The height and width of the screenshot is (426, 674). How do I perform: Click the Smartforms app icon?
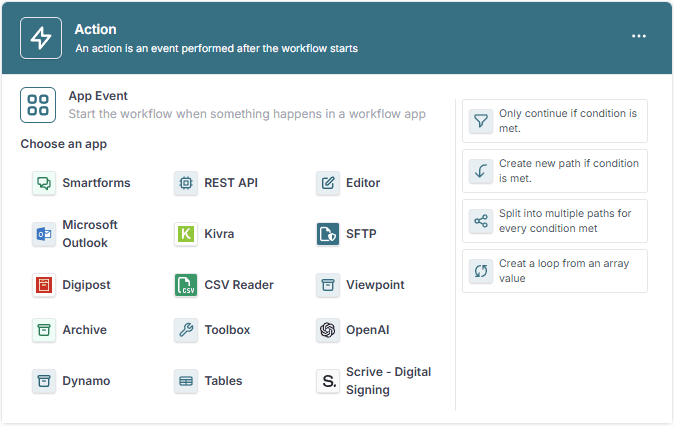44,183
